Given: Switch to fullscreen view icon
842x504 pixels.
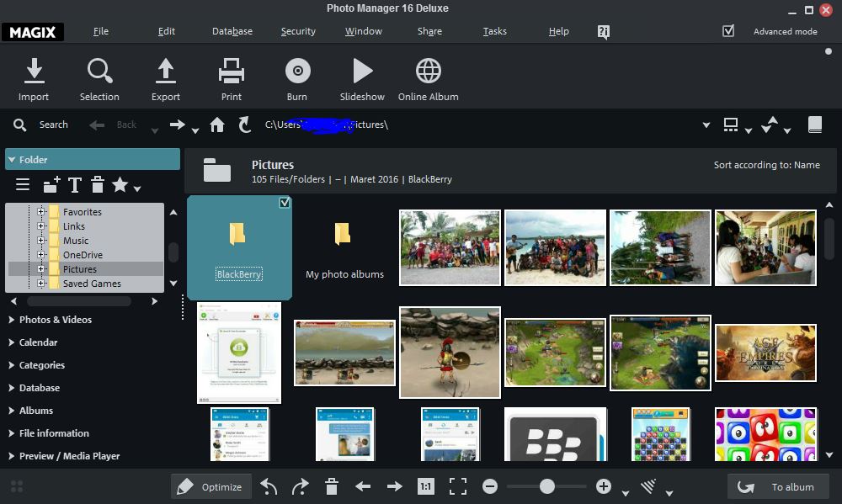Looking at the screenshot, I should tap(458, 487).
